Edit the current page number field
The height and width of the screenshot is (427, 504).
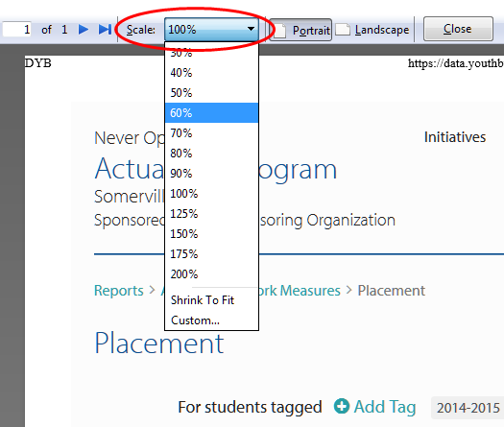[16, 30]
